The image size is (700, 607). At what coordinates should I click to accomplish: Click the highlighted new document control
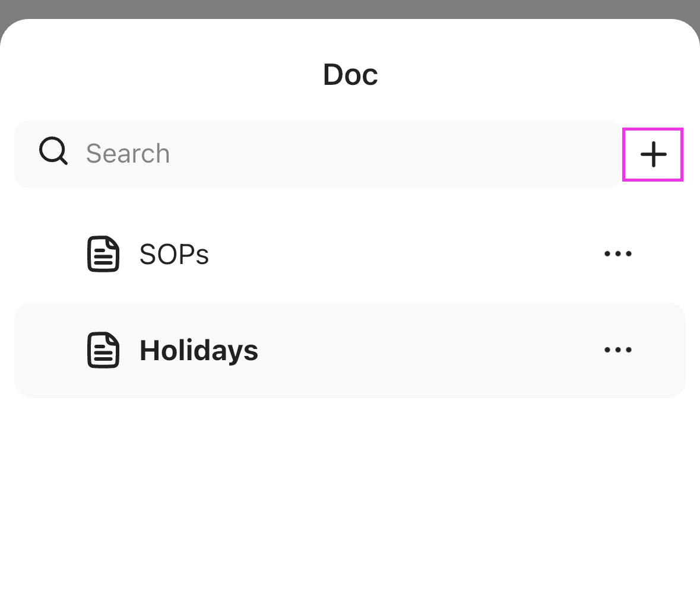[x=653, y=154]
